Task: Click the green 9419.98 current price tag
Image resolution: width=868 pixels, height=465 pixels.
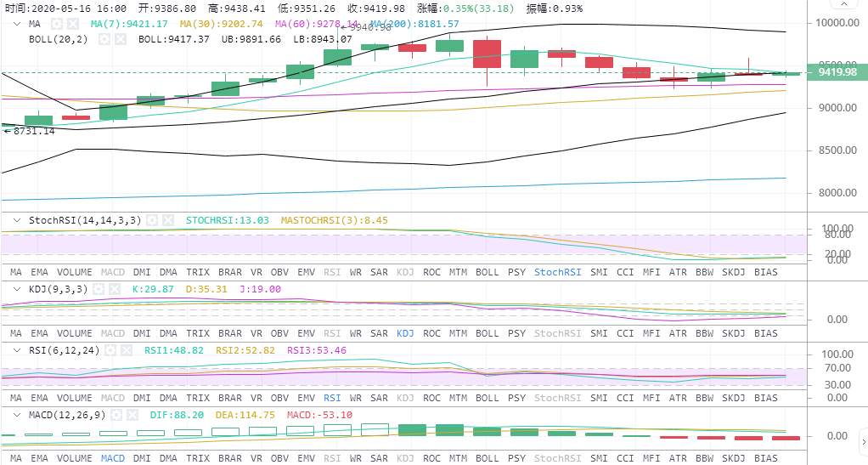Action: tap(837, 72)
